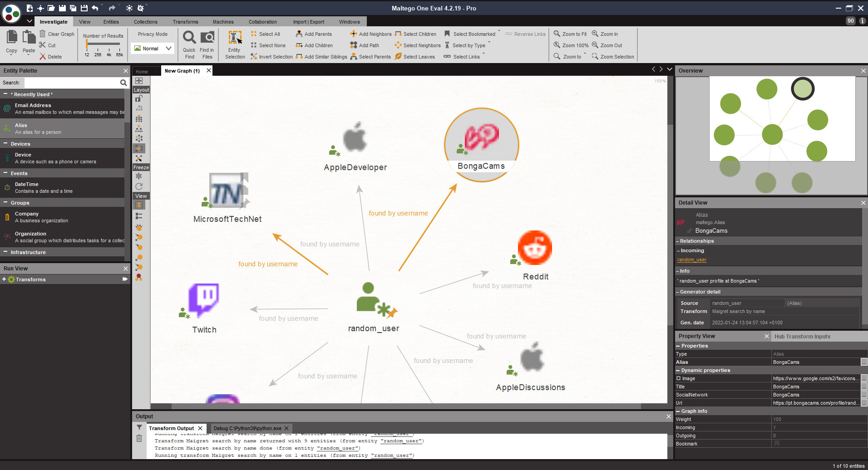This screenshot has width=868, height=470.
Task: Switch to list view icon in View sidebar
Action: coord(139,216)
